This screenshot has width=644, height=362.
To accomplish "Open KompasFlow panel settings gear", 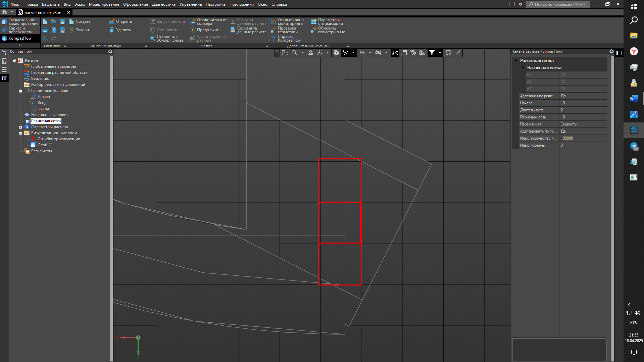I will point(110,51).
